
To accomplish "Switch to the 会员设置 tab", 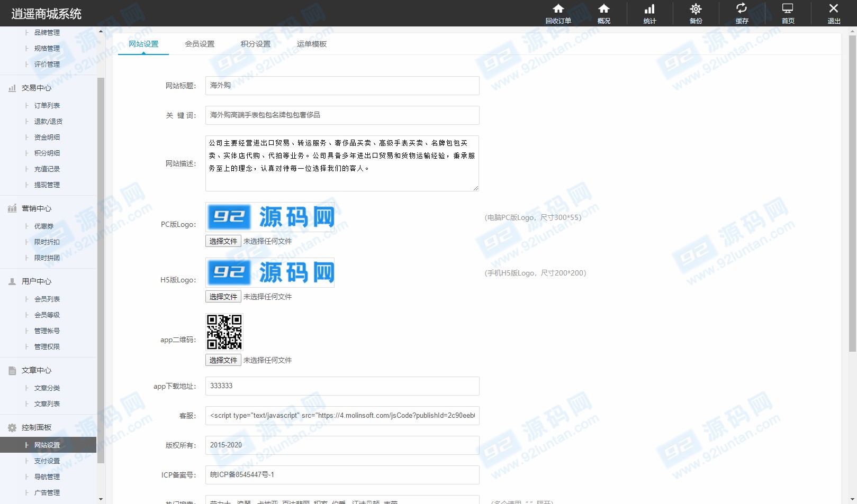I will tap(200, 44).
